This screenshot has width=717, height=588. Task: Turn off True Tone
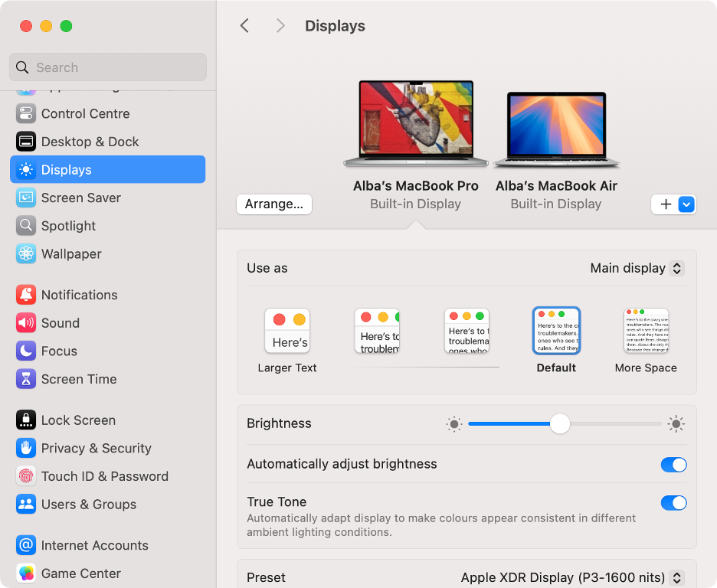point(673,503)
